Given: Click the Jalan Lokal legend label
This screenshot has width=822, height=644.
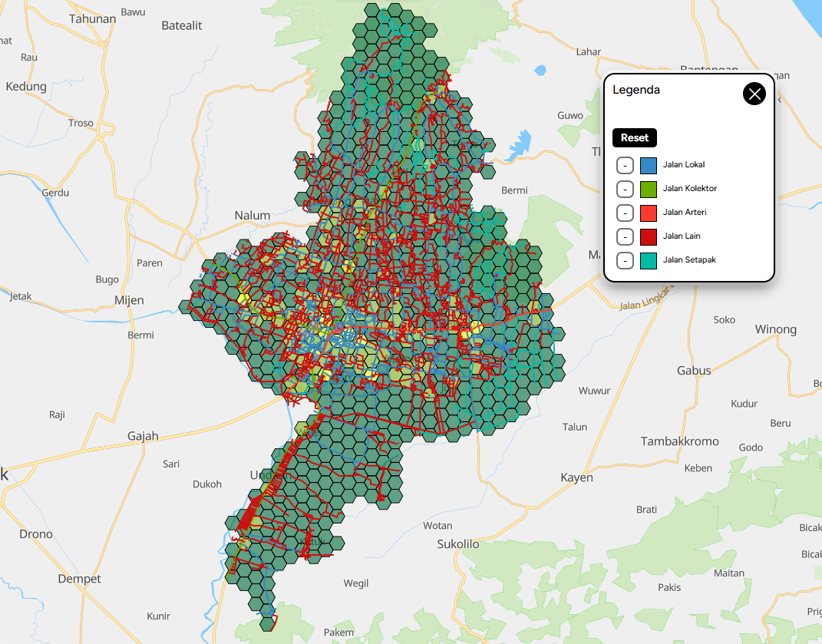Looking at the screenshot, I should 684,165.
